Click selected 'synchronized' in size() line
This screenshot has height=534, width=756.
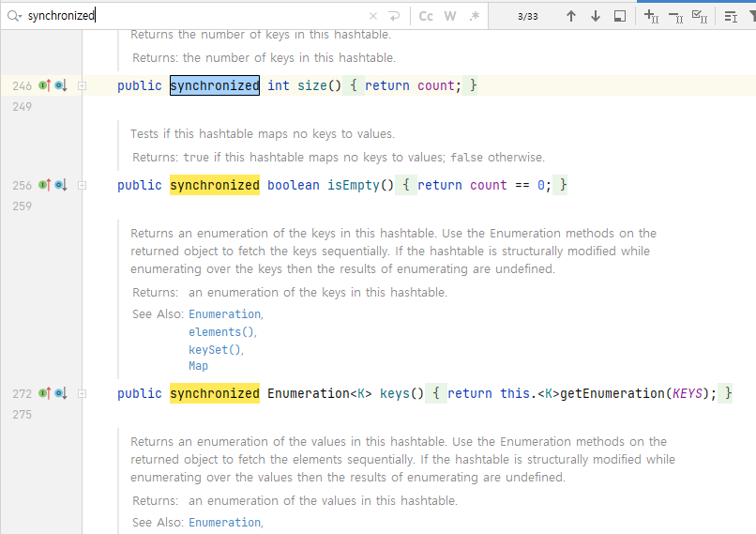coord(215,85)
